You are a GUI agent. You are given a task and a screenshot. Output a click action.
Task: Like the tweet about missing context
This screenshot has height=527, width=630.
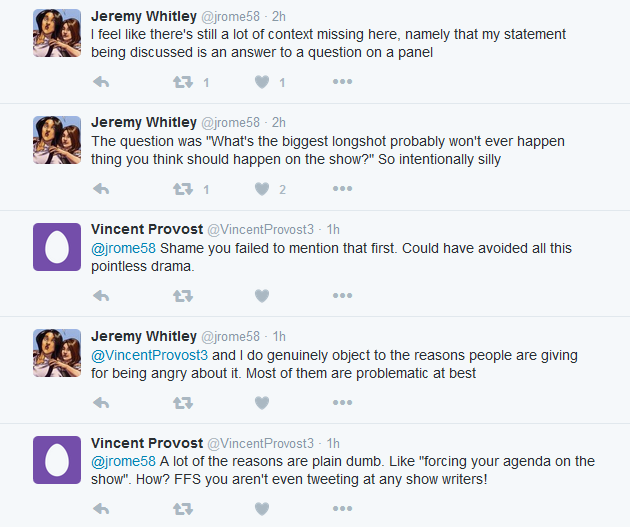point(262,82)
